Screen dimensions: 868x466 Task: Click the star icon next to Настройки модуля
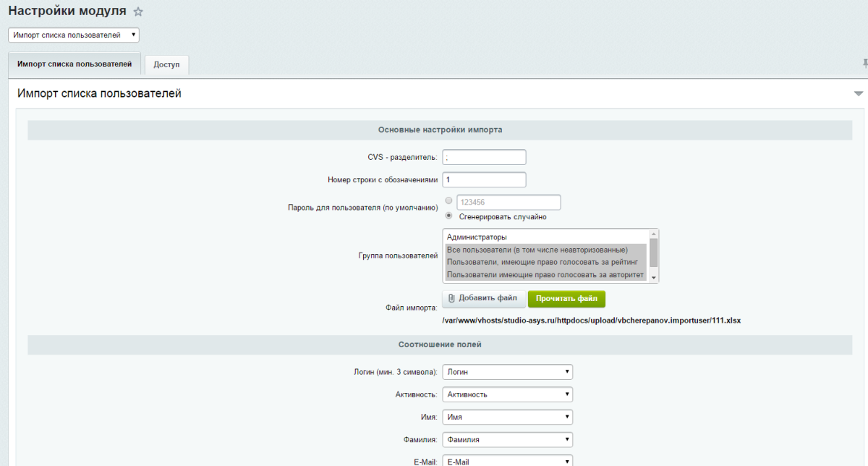click(137, 12)
